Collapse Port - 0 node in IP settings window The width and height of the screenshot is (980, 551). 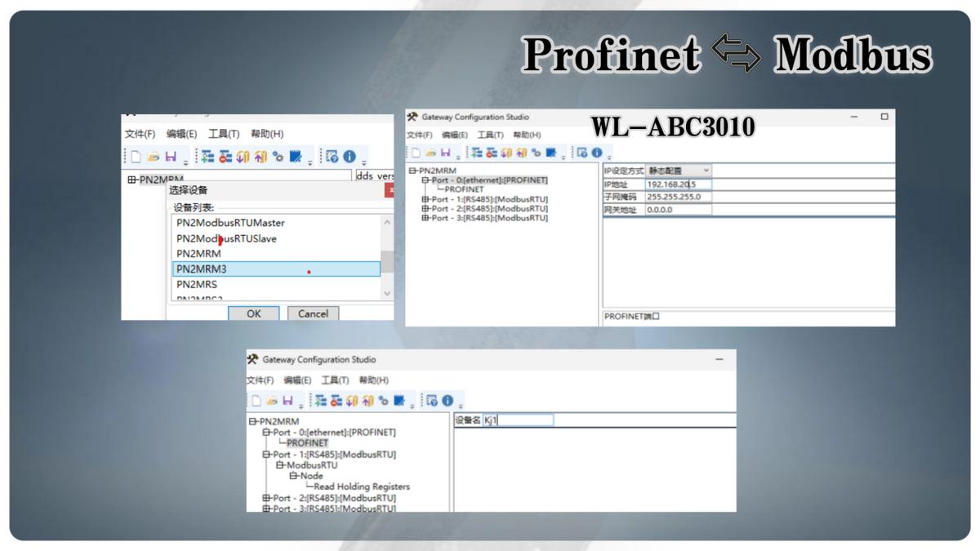click(x=425, y=180)
